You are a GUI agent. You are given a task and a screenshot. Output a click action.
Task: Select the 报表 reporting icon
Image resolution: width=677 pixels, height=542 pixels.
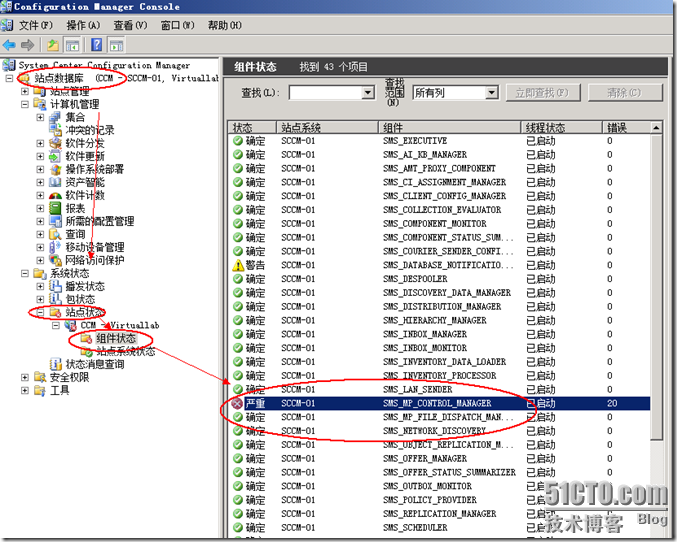[x=55, y=208]
